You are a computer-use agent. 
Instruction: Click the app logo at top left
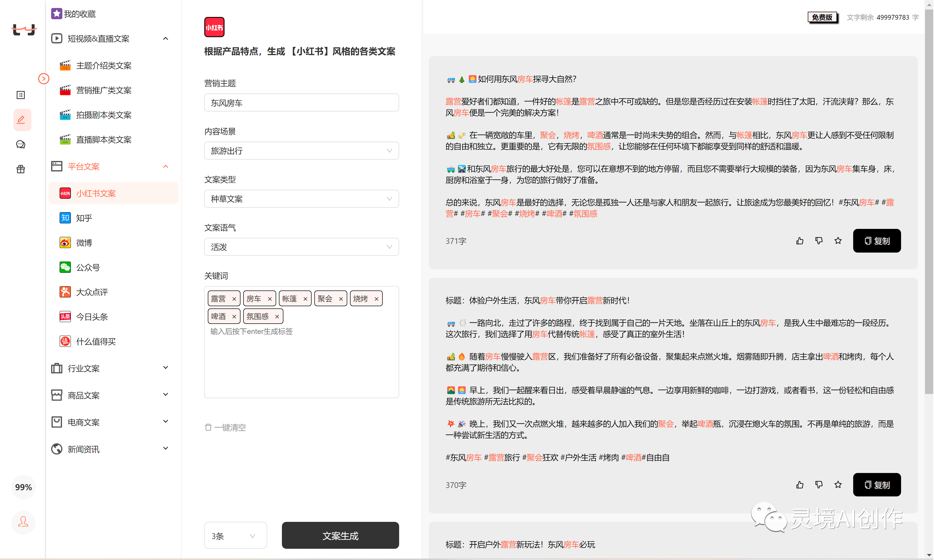tap(24, 30)
